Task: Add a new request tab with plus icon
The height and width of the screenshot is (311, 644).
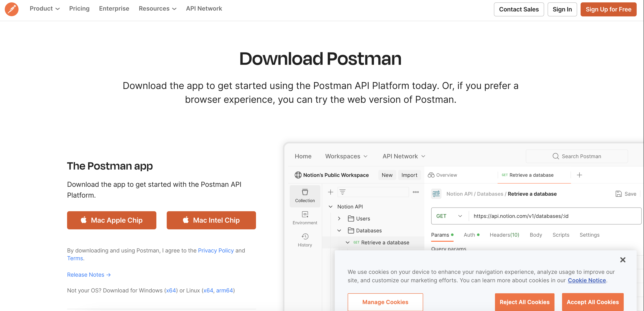Action: pyautogui.click(x=579, y=175)
